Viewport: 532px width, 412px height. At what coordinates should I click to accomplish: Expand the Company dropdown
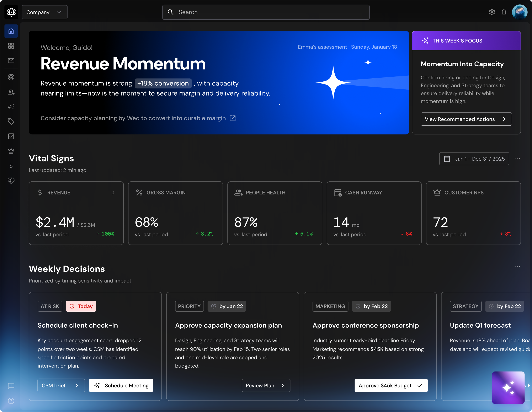click(x=45, y=12)
